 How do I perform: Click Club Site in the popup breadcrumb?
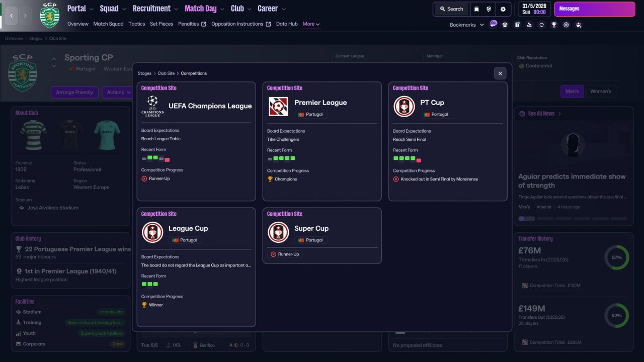166,73
